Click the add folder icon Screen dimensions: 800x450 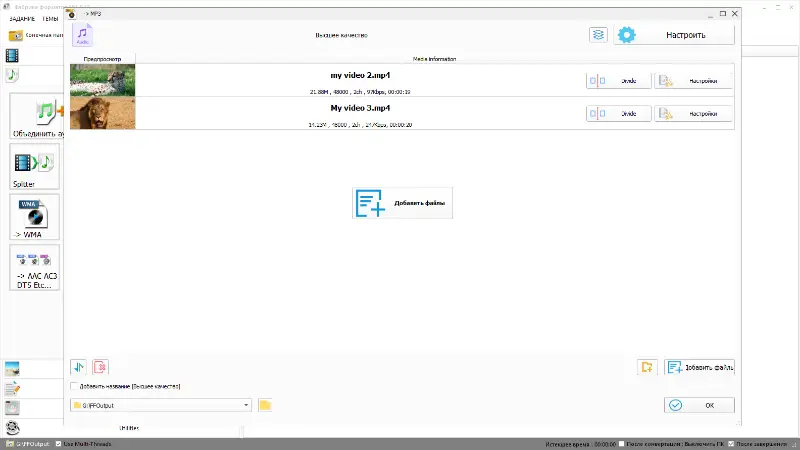click(647, 367)
